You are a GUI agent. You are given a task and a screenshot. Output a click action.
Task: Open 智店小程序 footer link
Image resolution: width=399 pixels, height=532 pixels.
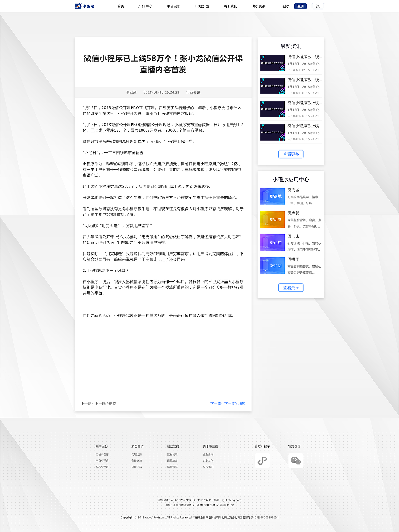click(x=102, y=467)
